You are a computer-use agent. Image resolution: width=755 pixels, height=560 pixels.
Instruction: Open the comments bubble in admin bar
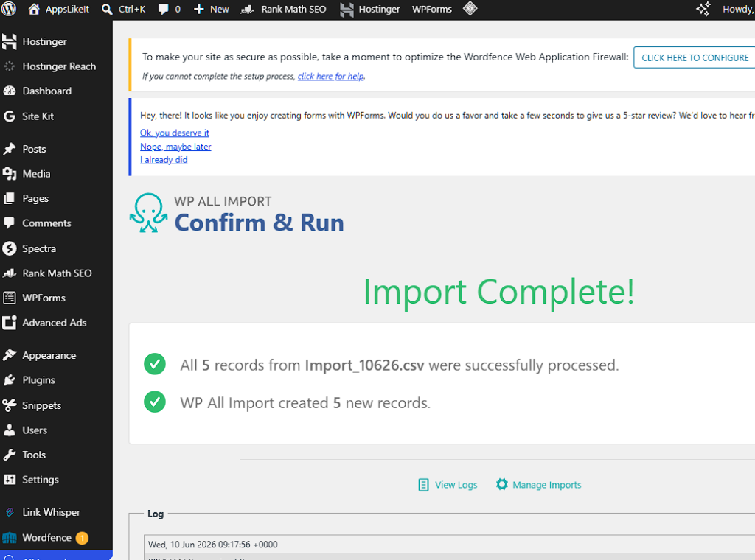[163, 9]
